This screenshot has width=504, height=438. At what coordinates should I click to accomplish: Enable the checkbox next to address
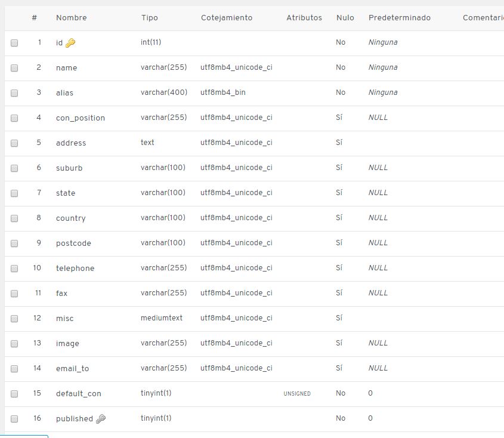(14, 143)
